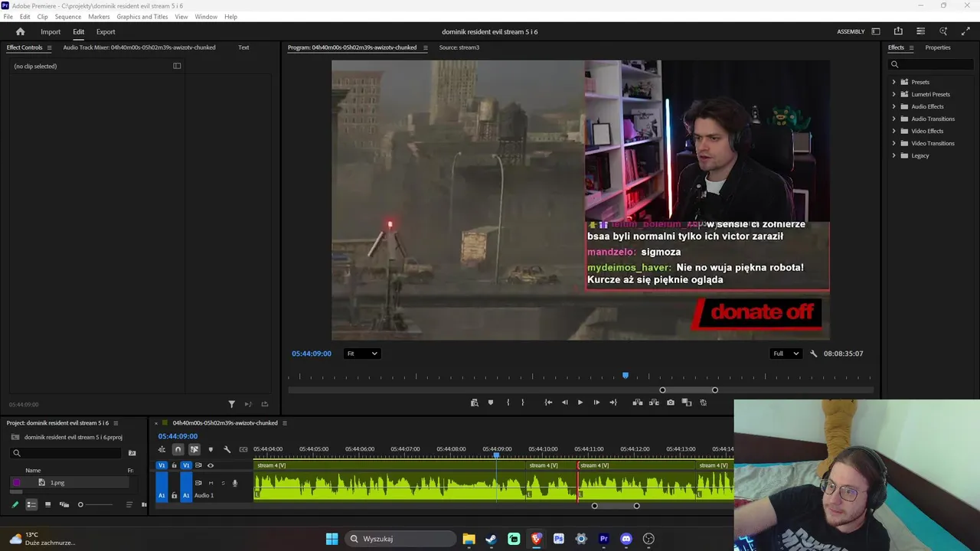
Task: Open the Import workspace
Action: (x=51, y=31)
